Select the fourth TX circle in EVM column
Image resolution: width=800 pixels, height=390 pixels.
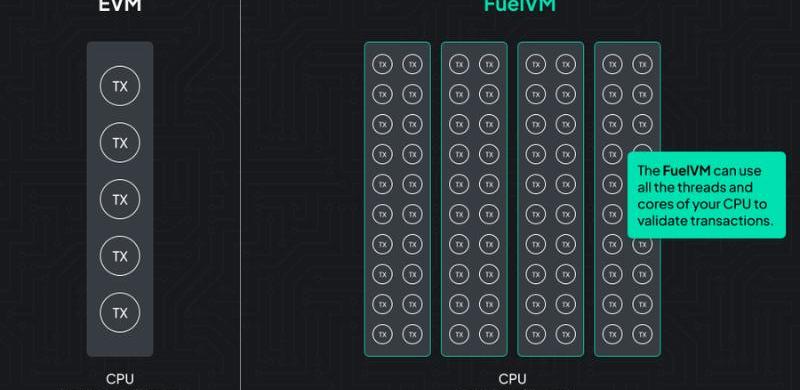120,256
